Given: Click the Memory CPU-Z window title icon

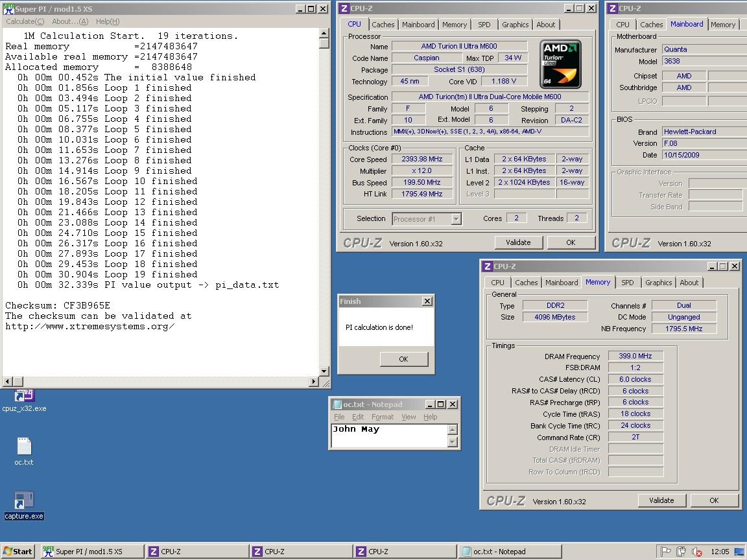Looking at the screenshot, I should [x=488, y=266].
